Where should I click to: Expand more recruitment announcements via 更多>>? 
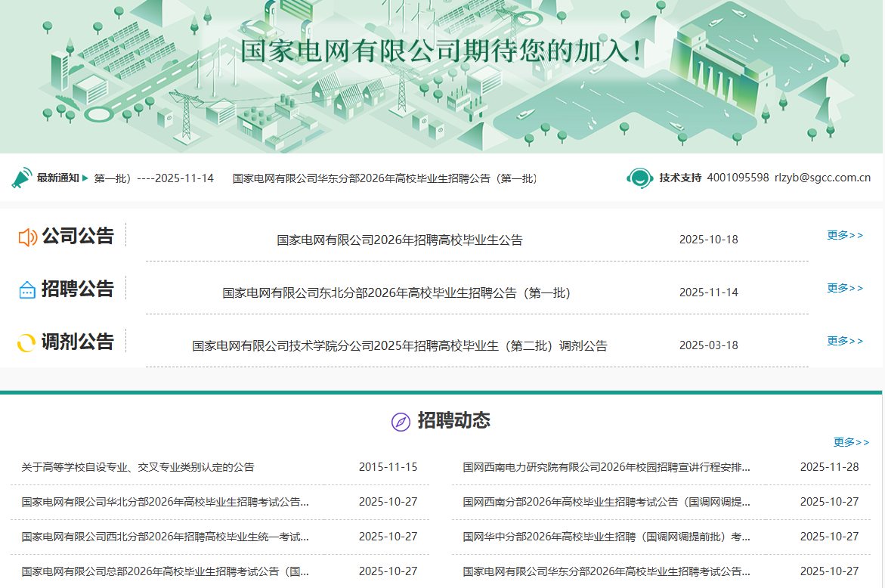click(844, 288)
